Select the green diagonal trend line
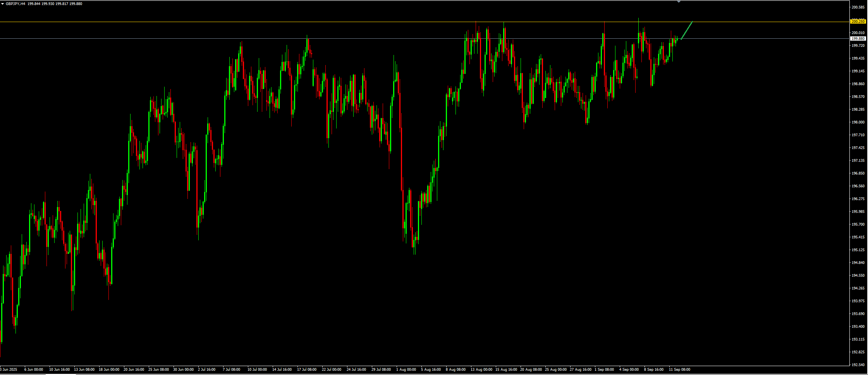Screen dimensions: 868x375 pos(687,30)
